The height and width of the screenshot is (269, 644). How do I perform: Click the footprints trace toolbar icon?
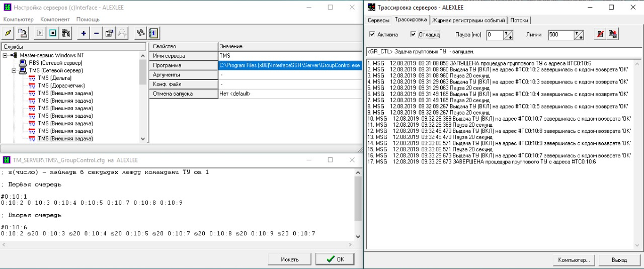pos(141,33)
